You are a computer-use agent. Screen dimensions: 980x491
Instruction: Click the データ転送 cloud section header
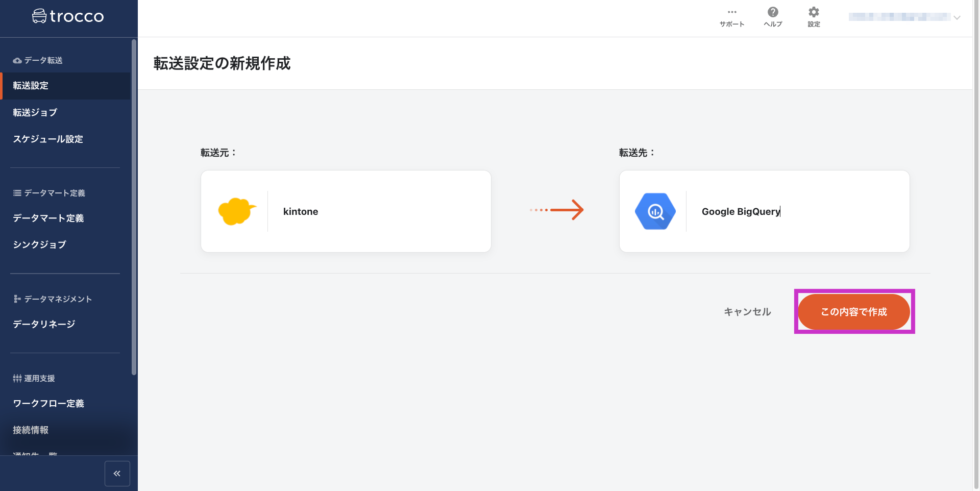coord(38,60)
